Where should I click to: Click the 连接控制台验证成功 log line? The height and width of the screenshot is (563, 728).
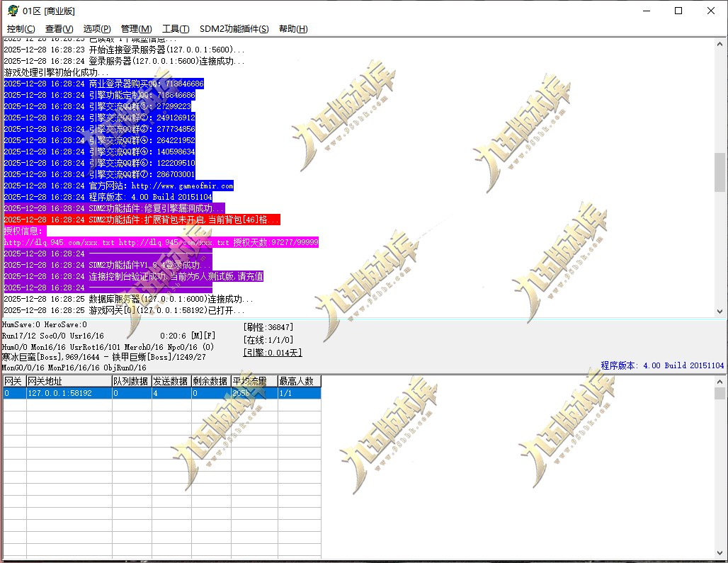(134, 277)
